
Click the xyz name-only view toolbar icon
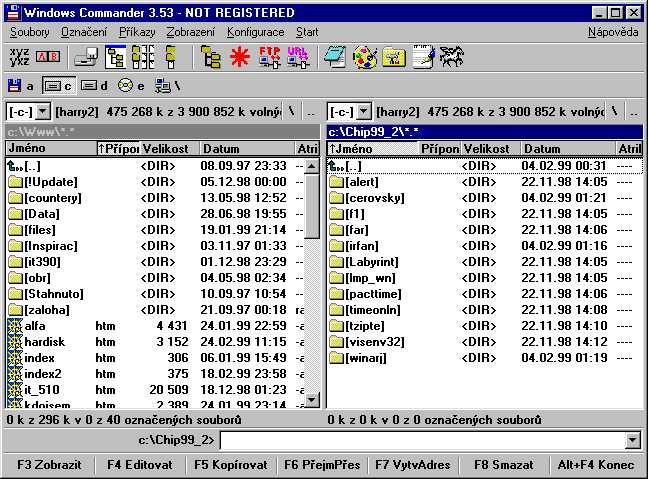[19, 57]
